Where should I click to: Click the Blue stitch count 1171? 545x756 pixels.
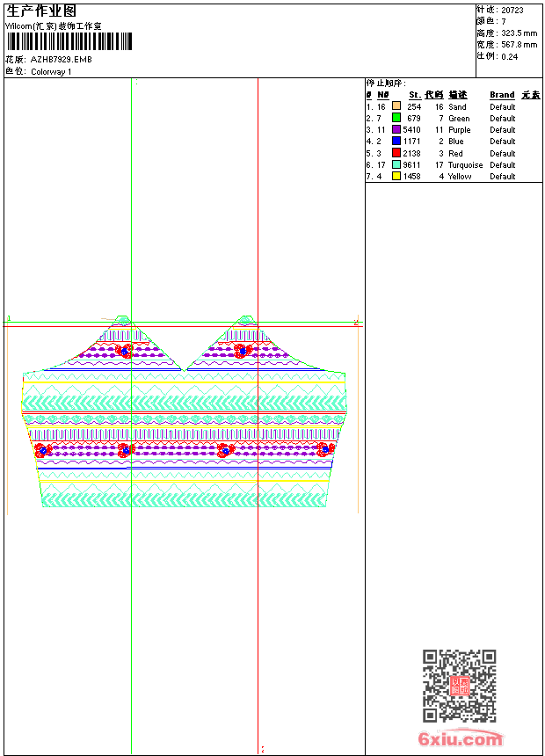click(x=412, y=142)
